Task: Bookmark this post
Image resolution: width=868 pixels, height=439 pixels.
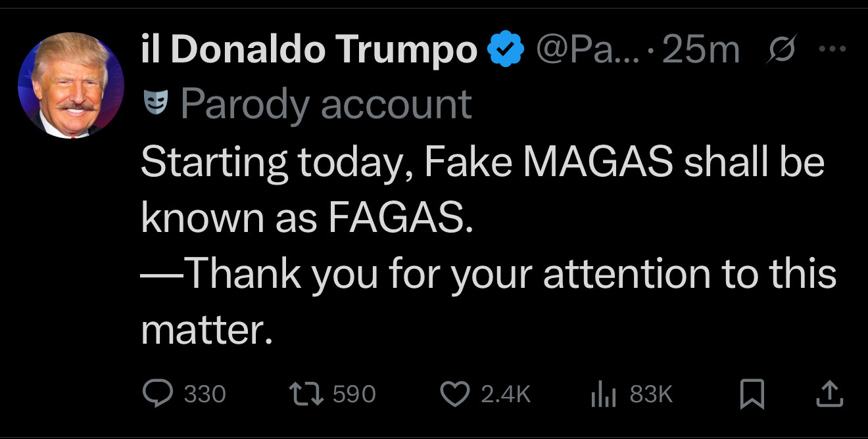Action: 752,394
